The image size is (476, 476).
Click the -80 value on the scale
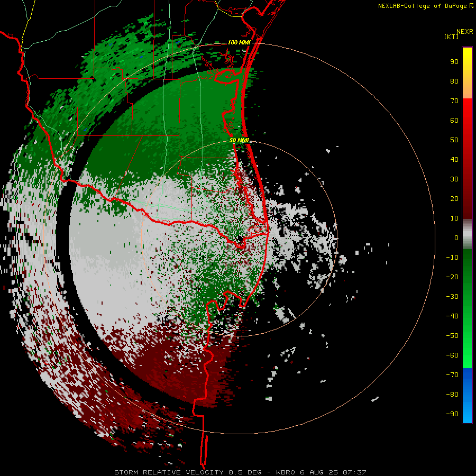pos(452,395)
